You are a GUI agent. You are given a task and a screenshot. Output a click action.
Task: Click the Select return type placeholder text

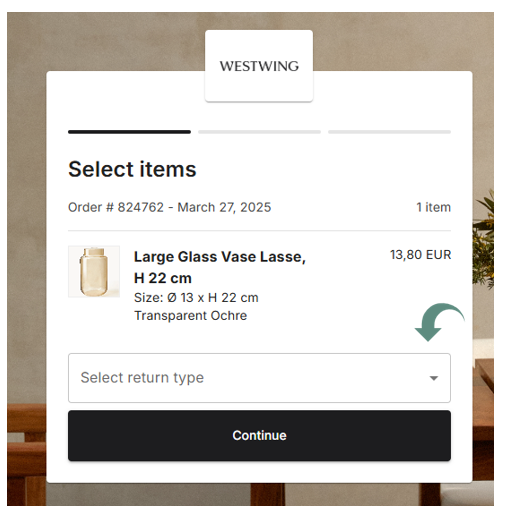tap(142, 378)
